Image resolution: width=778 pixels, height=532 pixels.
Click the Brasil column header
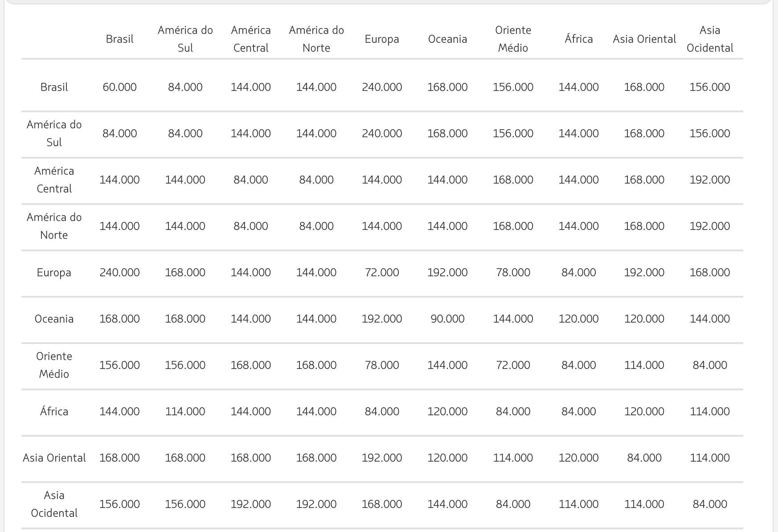point(119,39)
